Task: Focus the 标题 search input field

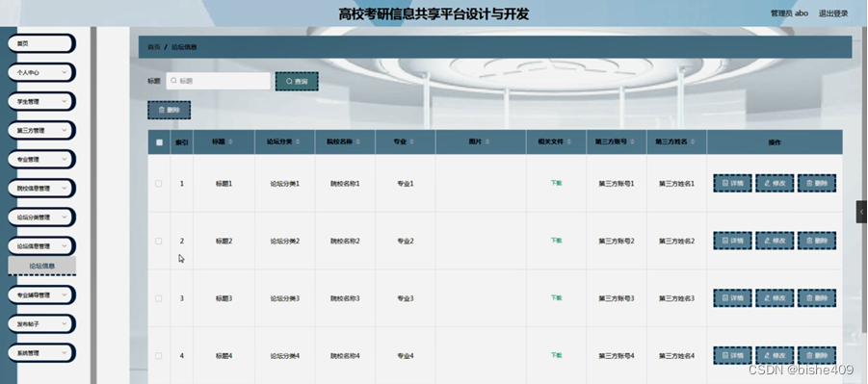Action: (x=218, y=81)
